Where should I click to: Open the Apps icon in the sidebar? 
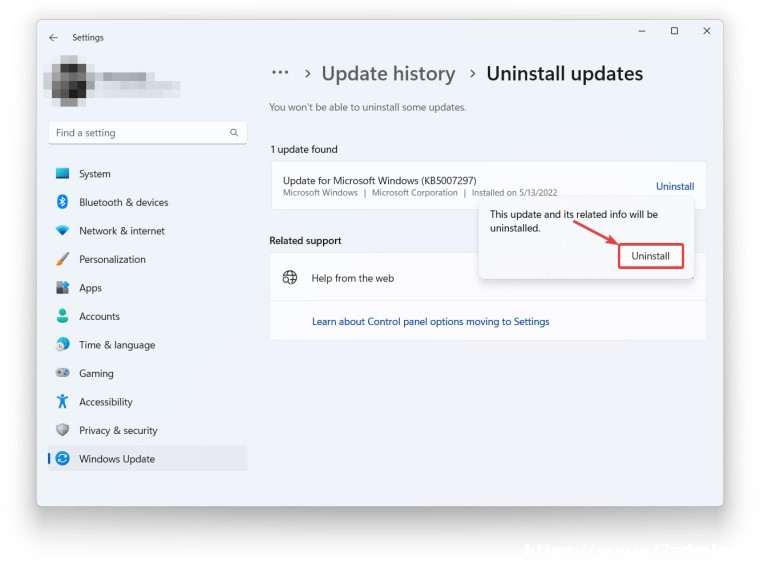point(63,287)
